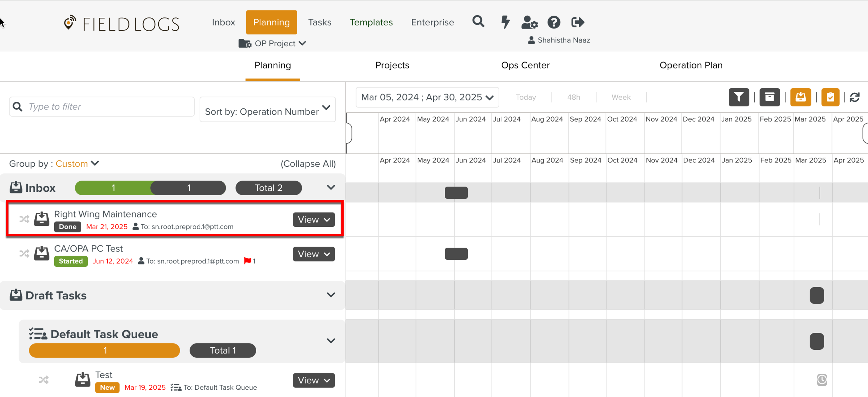Viewport: 868px width, 397px height.
Task: Click the archive box toolbar icon
Action: coord(769,97)
